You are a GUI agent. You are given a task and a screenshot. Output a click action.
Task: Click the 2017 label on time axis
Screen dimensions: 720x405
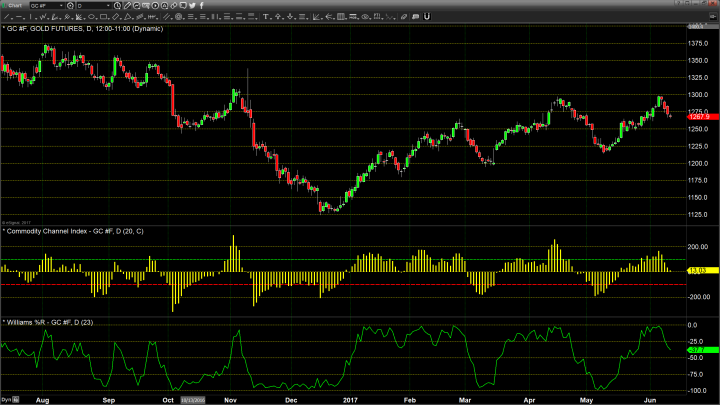[x=350, y=400]
